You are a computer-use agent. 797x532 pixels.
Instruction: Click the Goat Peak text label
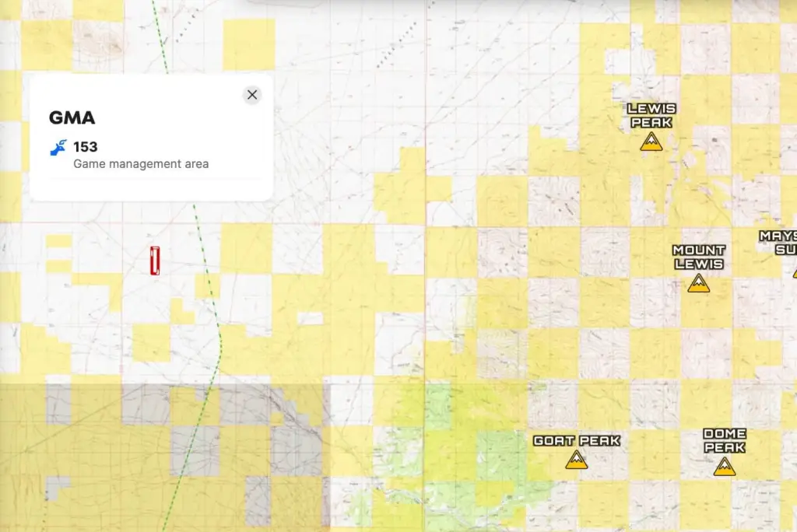576,441
